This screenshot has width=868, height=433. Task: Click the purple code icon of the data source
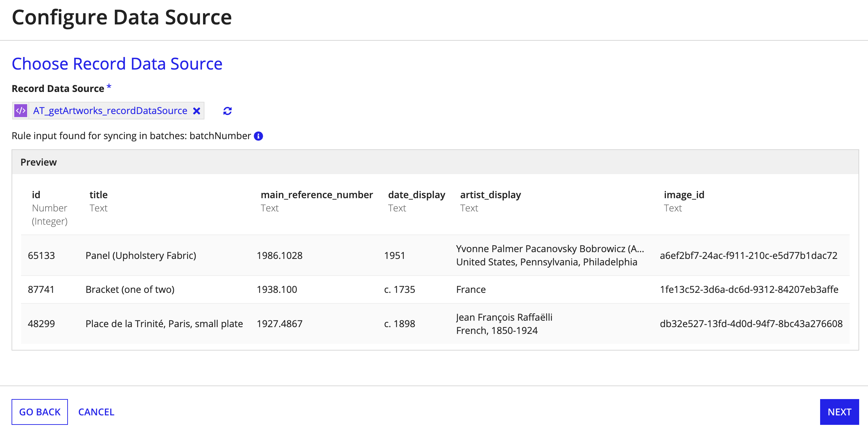coord(21,111)
